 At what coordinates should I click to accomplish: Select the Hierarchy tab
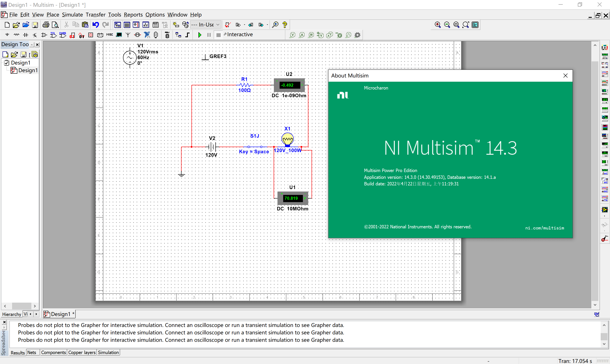pos(11,314)
